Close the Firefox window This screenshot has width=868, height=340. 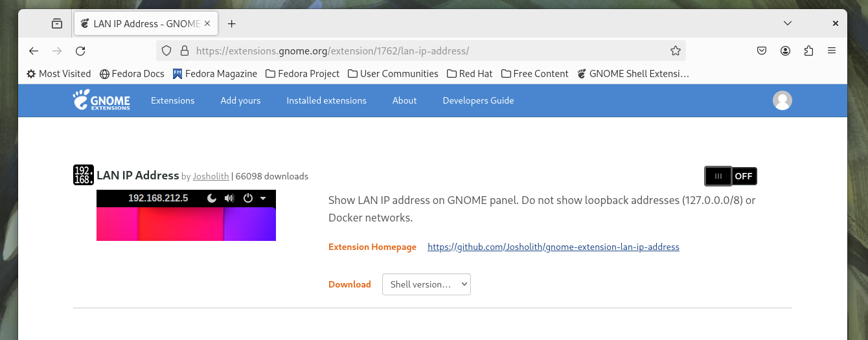pyautogui.click(x=835, y=23)
